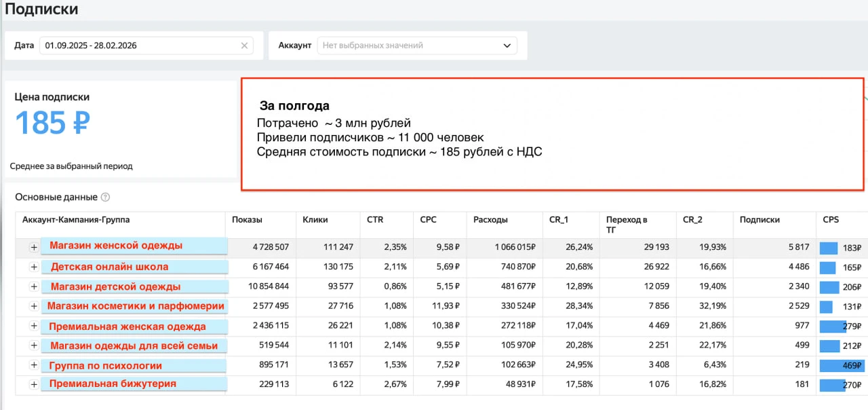Expand the Премиальная женская одежда row
This screenshot has width=868, height=410.
tap(33, 327)
